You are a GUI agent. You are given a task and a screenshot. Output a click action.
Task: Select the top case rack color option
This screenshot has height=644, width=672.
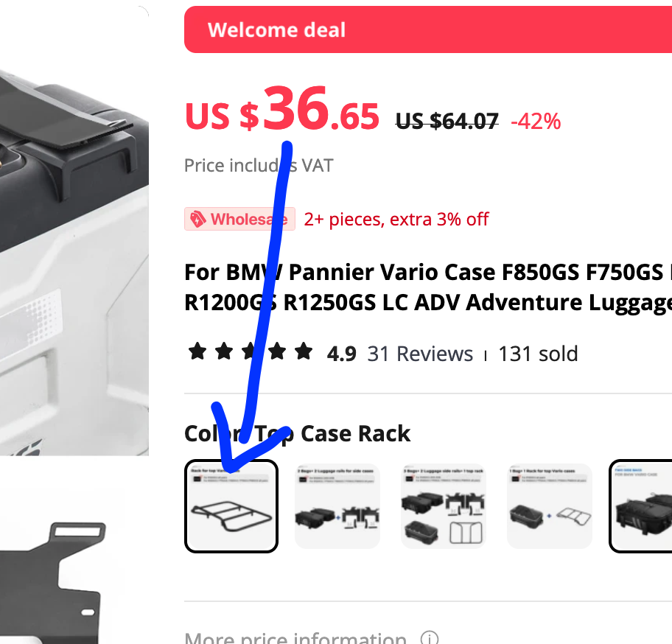coord(231,506)
